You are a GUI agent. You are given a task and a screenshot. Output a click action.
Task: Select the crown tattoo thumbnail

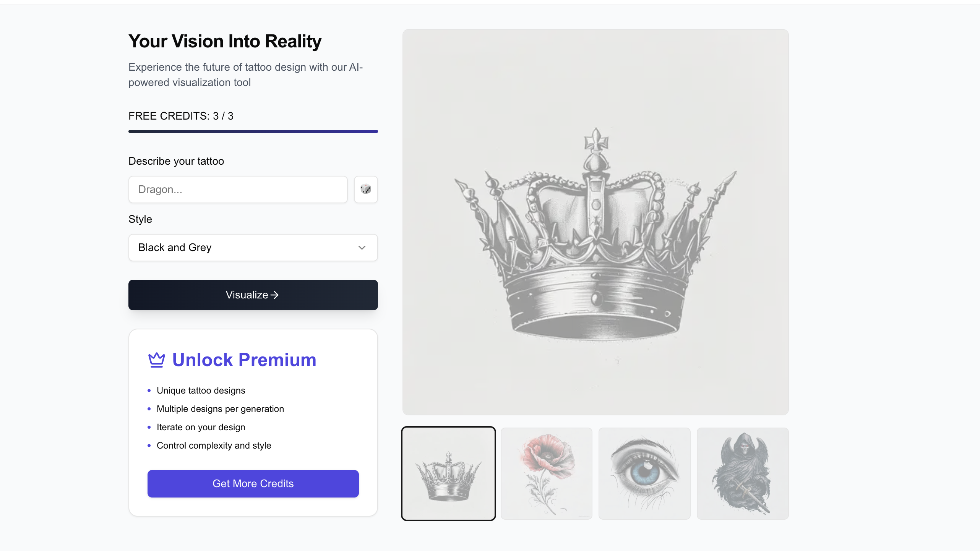[x=448, y=473]
